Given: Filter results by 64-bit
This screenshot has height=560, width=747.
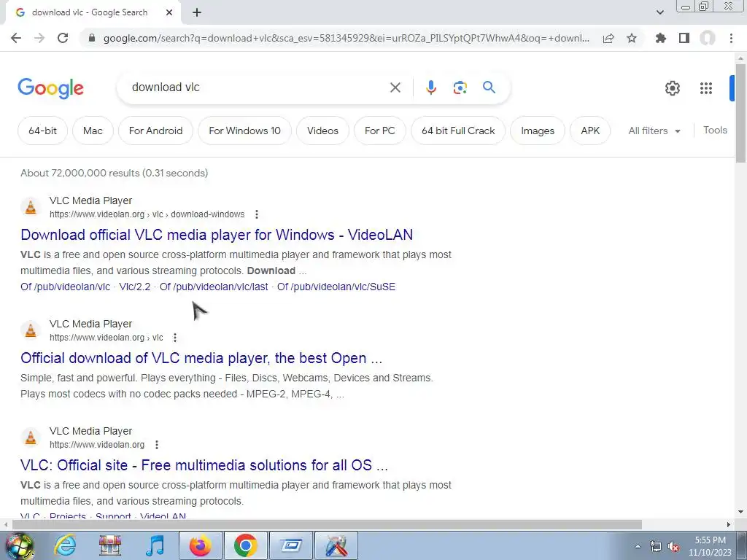Looking at the screenshot, I should 42,131.
